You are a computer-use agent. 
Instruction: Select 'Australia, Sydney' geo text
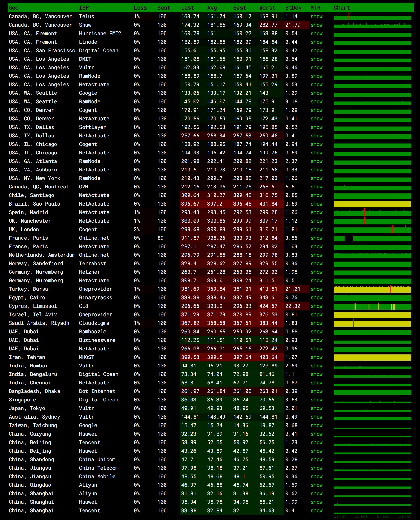[34, 417]
